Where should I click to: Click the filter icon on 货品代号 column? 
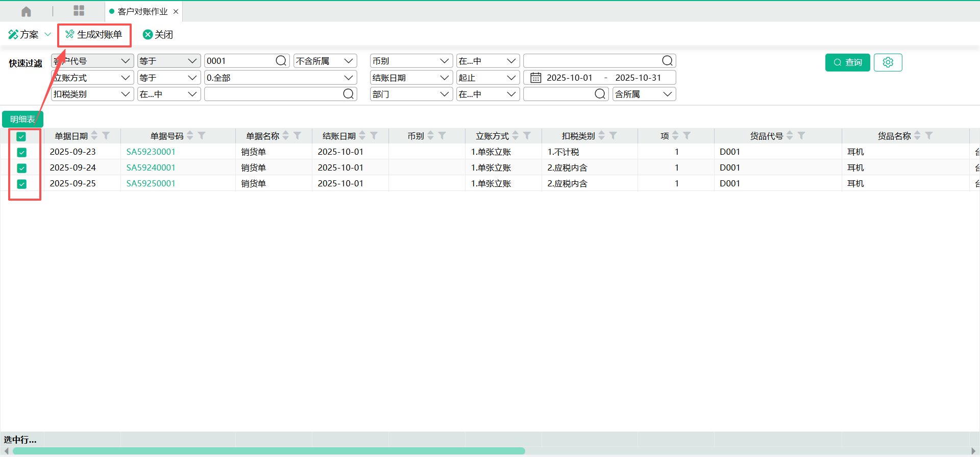coord(801,136)
